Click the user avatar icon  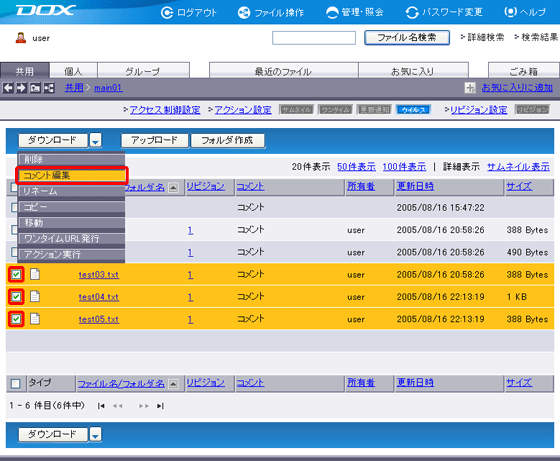coord(21,37)
